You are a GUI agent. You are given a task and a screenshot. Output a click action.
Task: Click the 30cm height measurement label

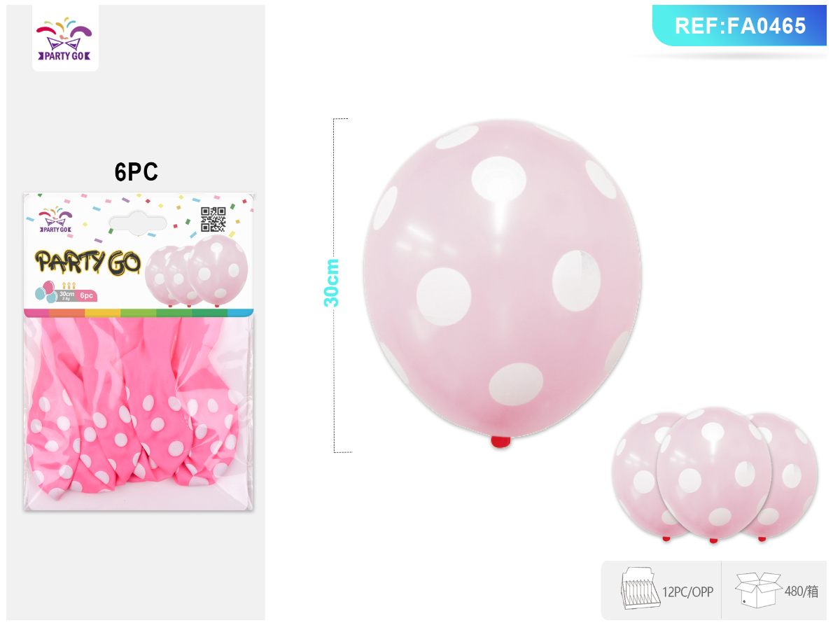coord(331,283)
